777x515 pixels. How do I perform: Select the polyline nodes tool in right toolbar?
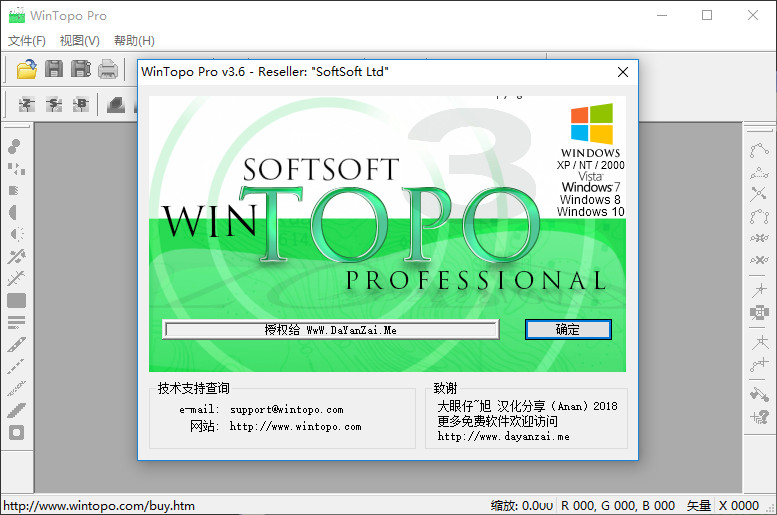pyautogui.click(x=759, y=150)
